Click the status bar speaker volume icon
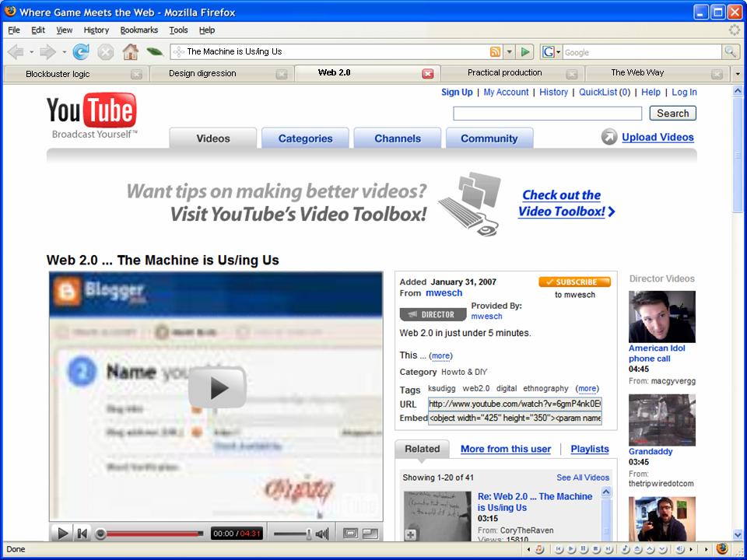The height and width of the screenshot is (560, 747). (x=680, y=549)
